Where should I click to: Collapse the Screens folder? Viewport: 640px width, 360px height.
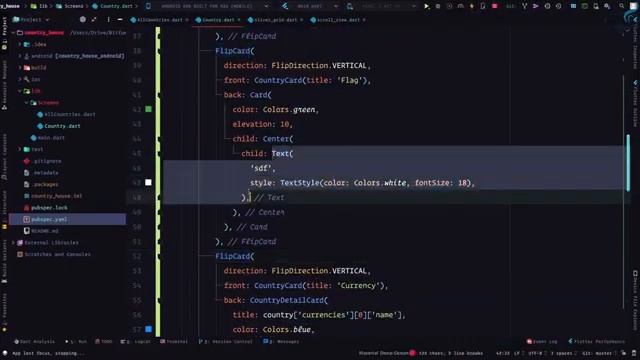point(27,102)
